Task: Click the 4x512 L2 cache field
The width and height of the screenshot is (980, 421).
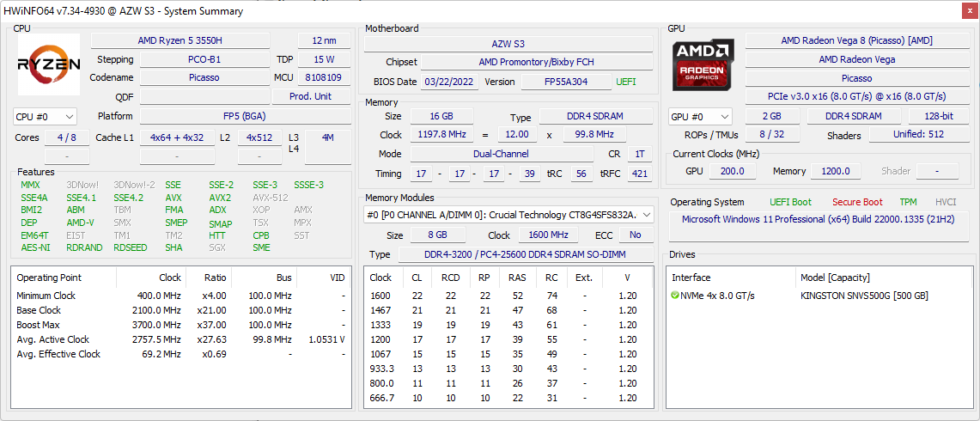Action: coord(259,137)
